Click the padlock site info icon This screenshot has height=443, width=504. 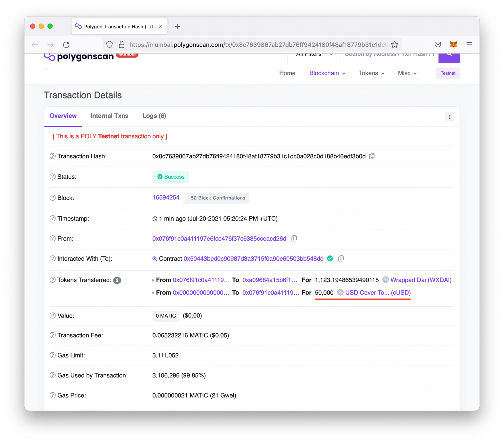122,44
